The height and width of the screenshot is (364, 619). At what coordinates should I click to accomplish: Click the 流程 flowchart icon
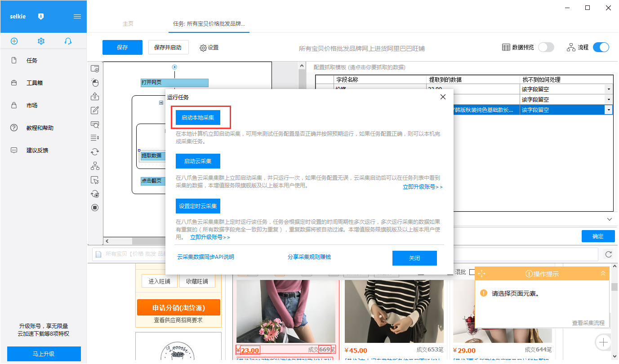tap(571, 47)
